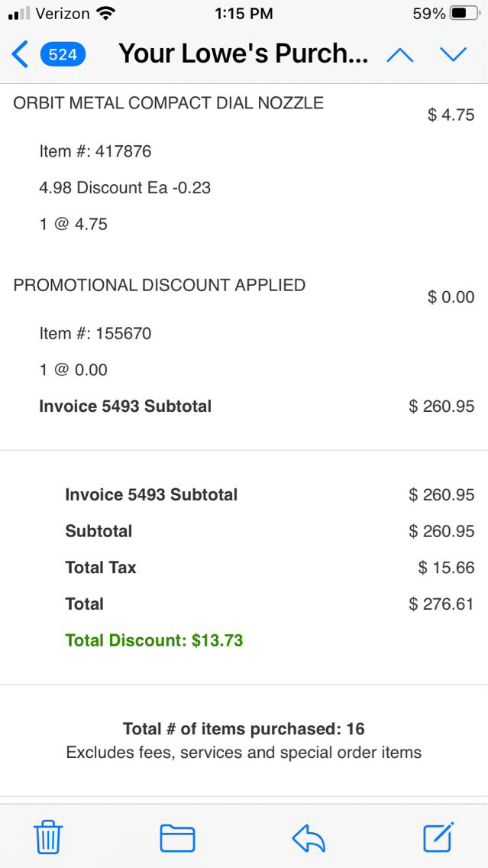Image resolution: width=488 pixels, height=868 pixels.
Task: Tap the ORBIT METAL COMPACT DIAL NOZZLE line
Action: point(168,103)
